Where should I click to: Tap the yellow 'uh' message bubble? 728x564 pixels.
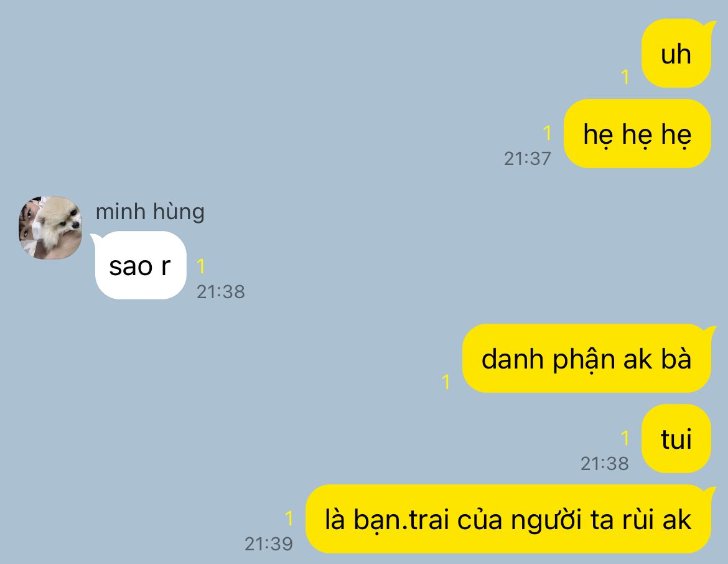point(678,54)
